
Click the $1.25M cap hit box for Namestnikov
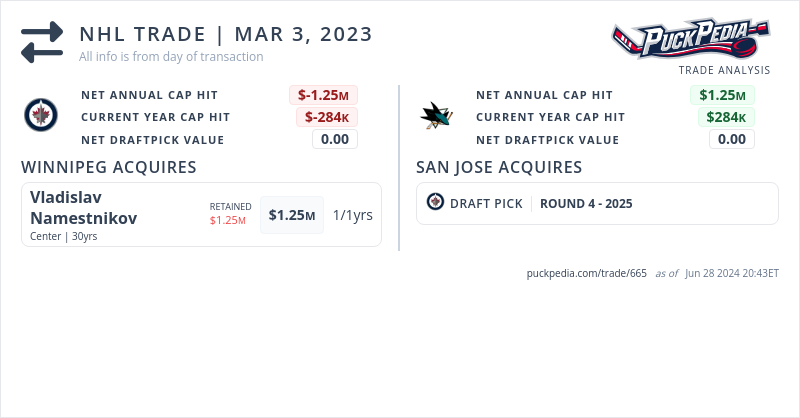tap(292, 215)
